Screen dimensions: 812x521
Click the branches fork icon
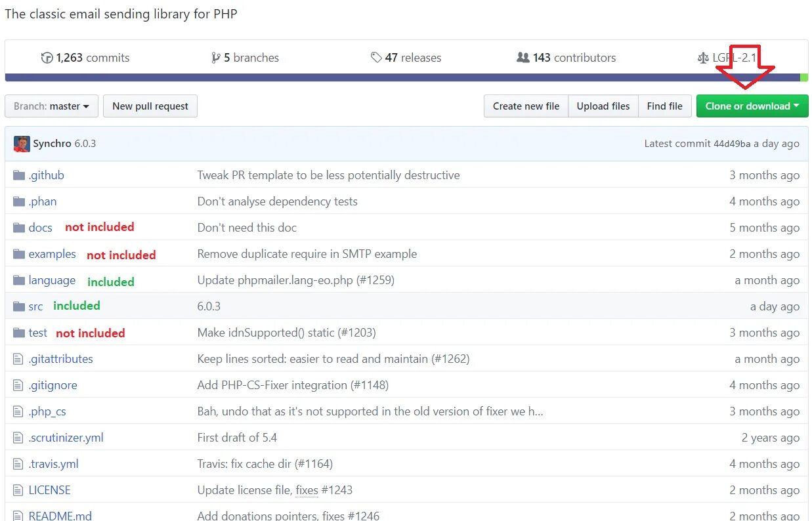tap(215, 58)
